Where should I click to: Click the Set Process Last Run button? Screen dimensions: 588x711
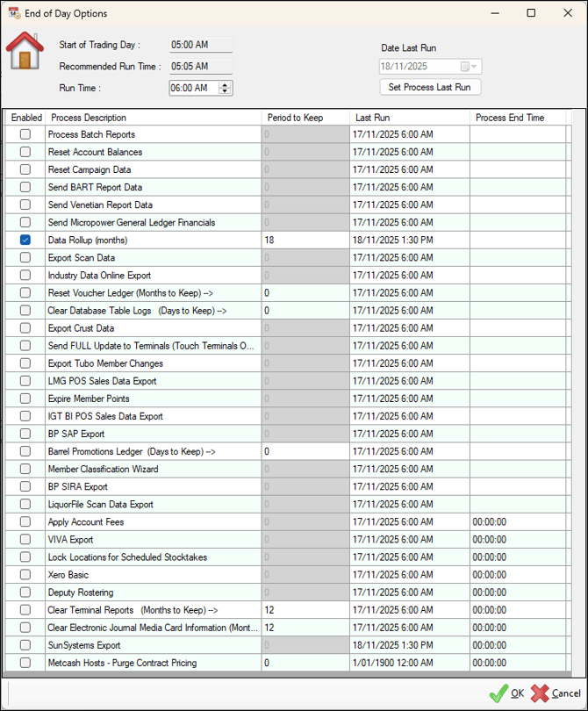430,87
